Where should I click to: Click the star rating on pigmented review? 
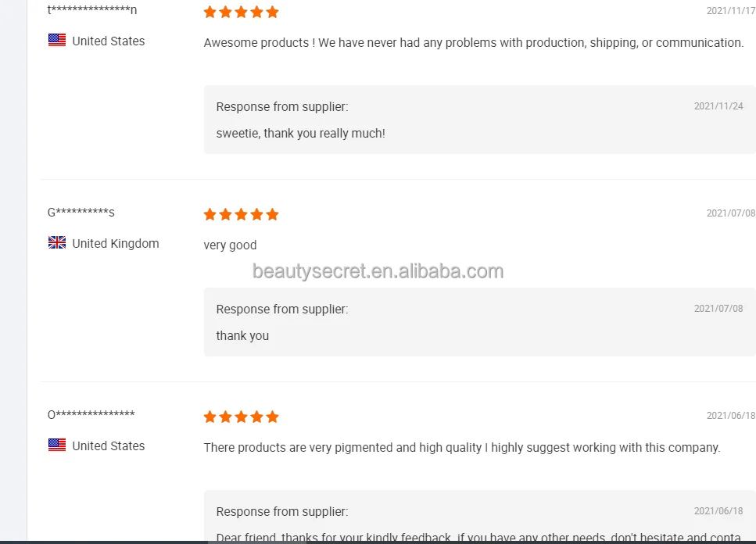[x=241, y=417]
